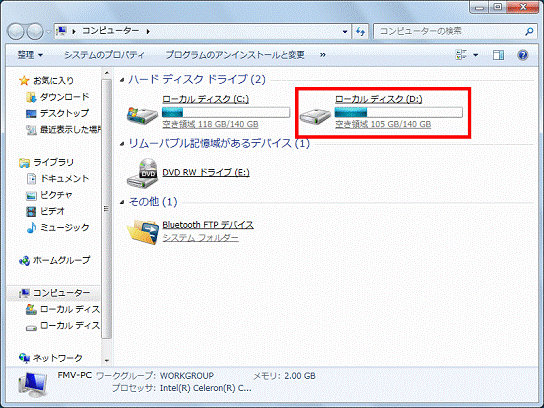Click the change view icon

point(461,55)
